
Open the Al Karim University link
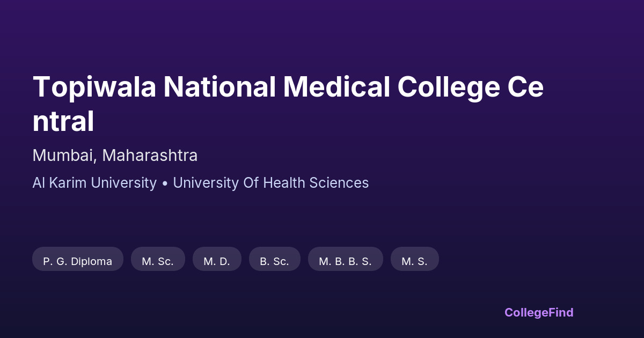[94, 183]
